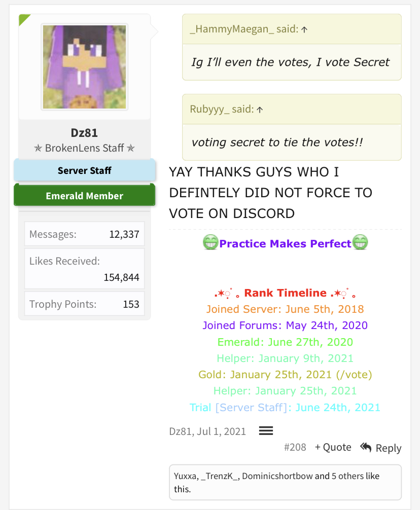The image size is (420, 510).
Task: Click the right grinning emoji in signature
Action: (360, 242)
